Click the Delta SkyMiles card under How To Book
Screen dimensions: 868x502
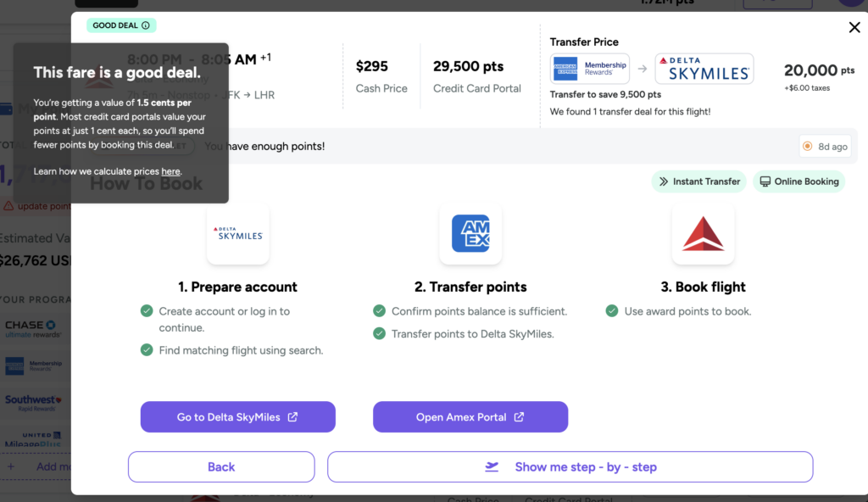click(238, 233)
